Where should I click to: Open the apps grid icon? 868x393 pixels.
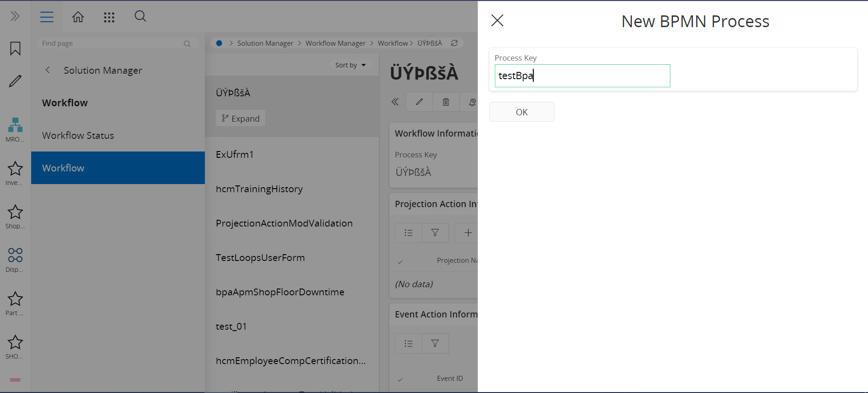109,17
